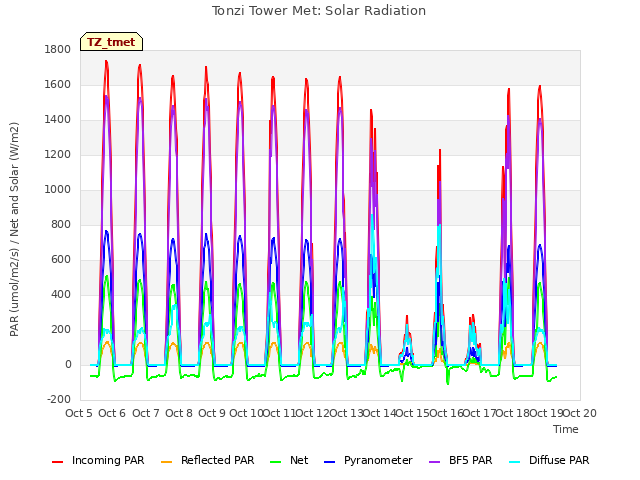Viewport: 640px width, 480px height.
Task: Select the red Incoming PAR legend swatch
Action: click(58, 461)
